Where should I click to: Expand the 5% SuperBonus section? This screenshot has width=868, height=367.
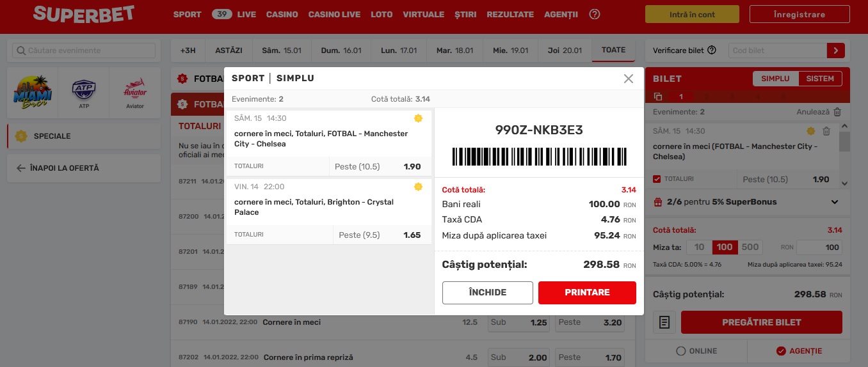[x=835, y=202]
